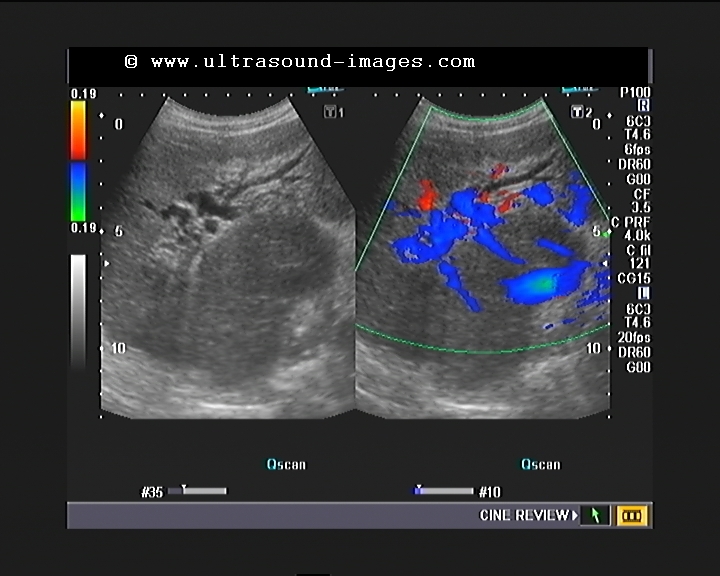This screenshot has width=720, height=576.
Task: Click the green pointer icon beside CINE REVIEW
Action: pyautogui.click(x=595, y=515)
